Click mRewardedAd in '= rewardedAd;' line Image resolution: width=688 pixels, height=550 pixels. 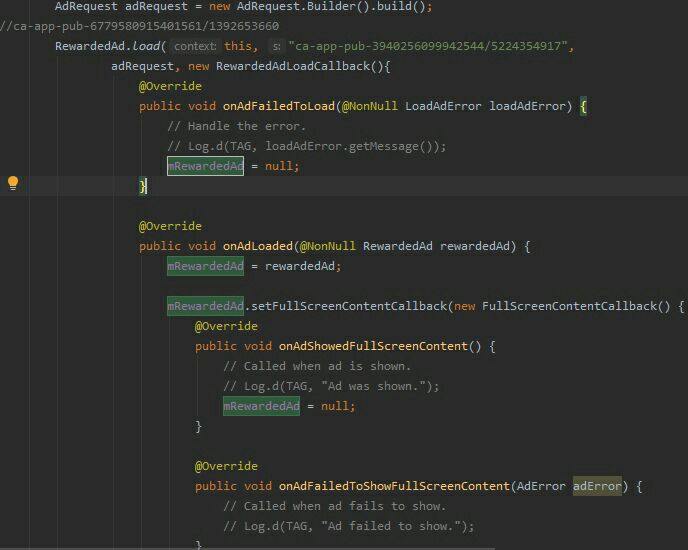(x=205, y=266)
